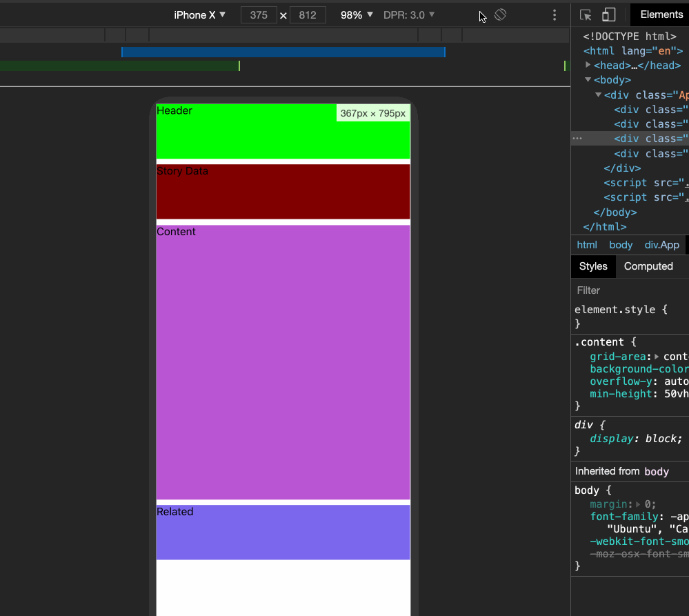
Task: Click the ellipsis on the selected DOM row
Action: (577, 139)
